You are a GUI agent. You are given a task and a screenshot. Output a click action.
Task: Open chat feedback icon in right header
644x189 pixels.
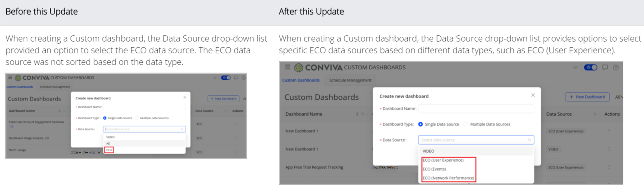(605, 67)
